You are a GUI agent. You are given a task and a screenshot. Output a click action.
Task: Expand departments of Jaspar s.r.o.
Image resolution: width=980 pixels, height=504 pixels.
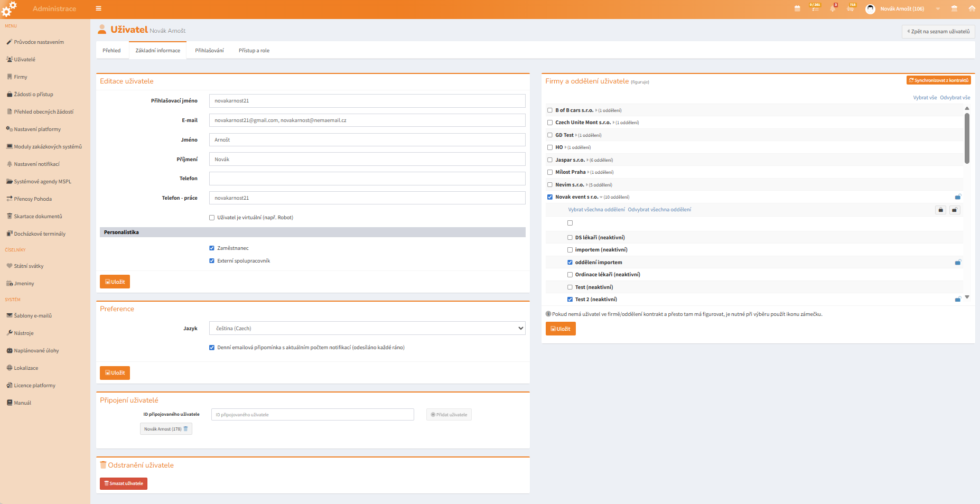[x=587, y=160]
